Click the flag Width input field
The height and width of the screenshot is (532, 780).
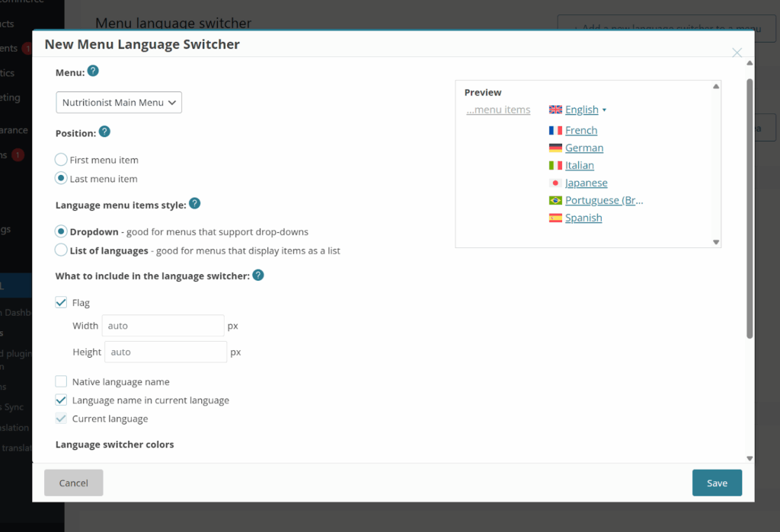tap(162, 325)
